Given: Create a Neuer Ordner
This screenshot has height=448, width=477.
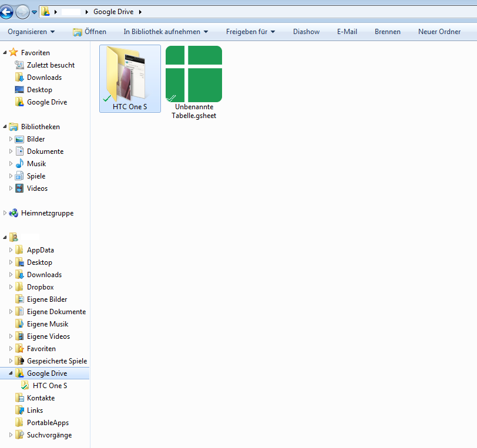Looking at the screenshot, I should coord(439,32).
